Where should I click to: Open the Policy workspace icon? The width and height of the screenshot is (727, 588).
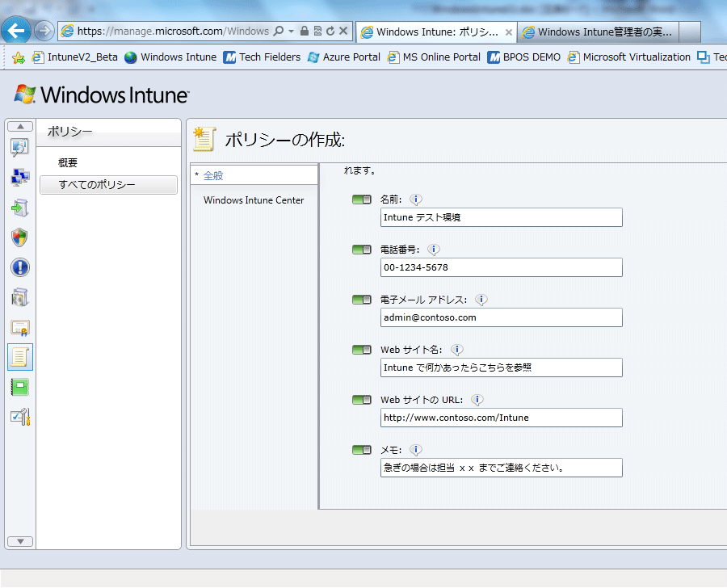point(20,357)
